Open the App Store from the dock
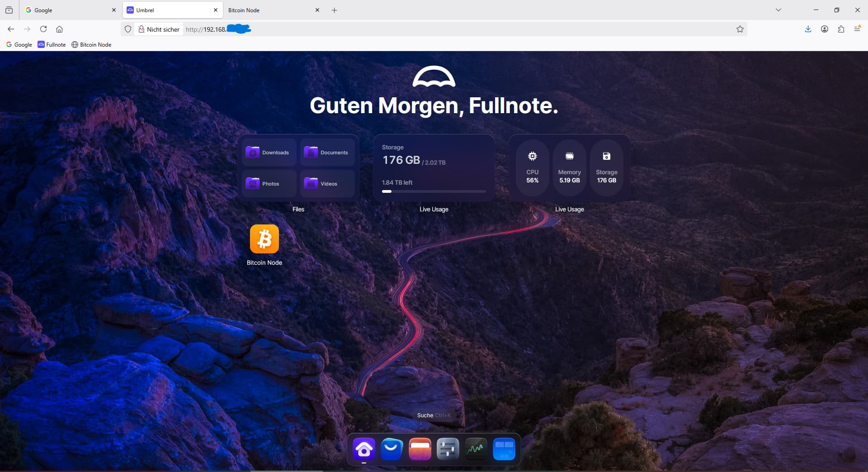The width and height of the screenshot is (868, 472). click(x=392, y=449)
